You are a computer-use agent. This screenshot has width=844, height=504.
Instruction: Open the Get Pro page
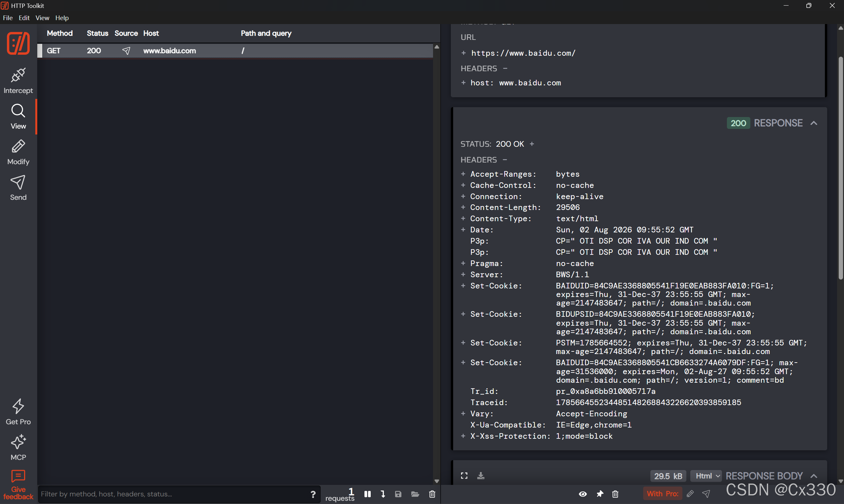click(x=18, y=412)
